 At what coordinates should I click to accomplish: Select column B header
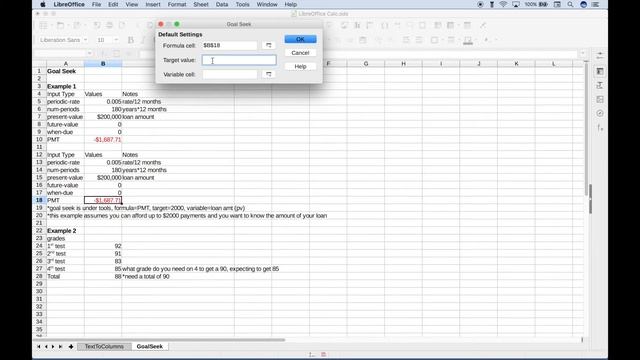pyautogui.click(x=103, y=64)
